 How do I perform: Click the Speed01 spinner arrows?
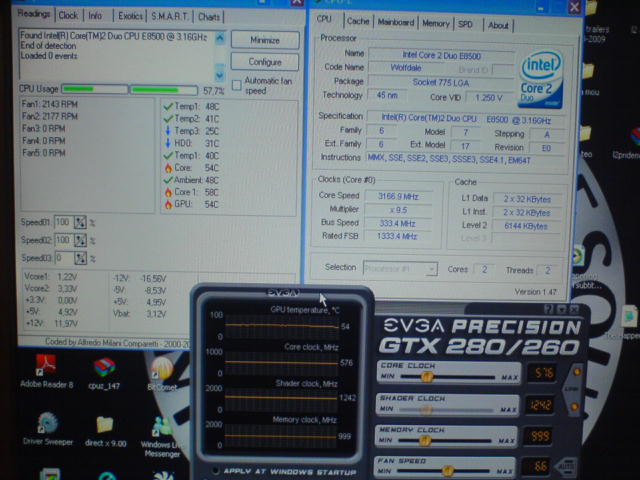pyautogui.click(x=80, y=222)
